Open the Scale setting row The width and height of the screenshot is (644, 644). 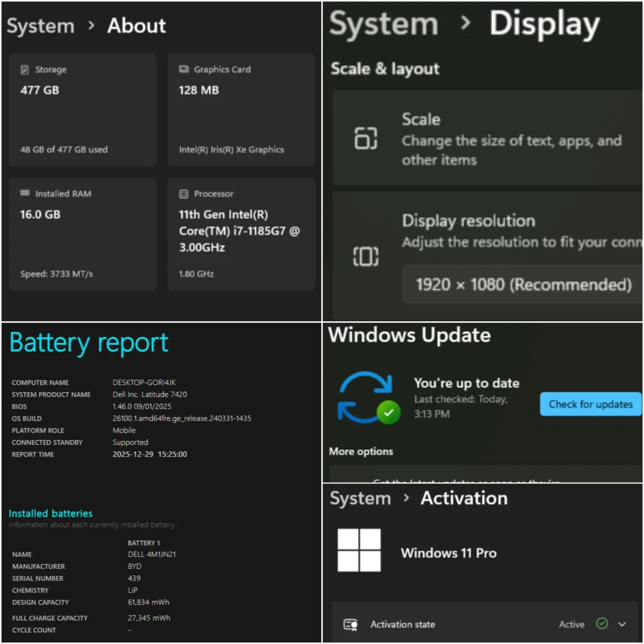487,138
